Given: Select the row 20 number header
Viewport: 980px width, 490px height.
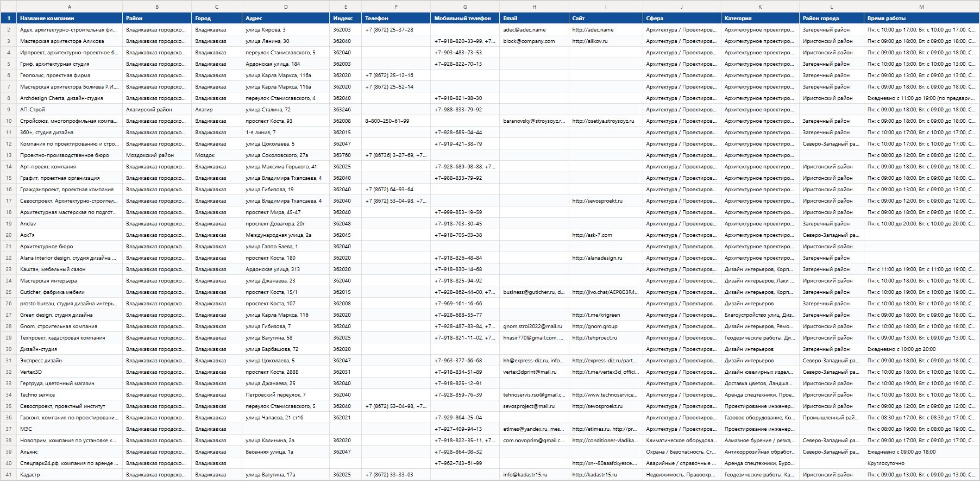Looking at the screenshot, I should pyautogui.click(x=8, y=235).
